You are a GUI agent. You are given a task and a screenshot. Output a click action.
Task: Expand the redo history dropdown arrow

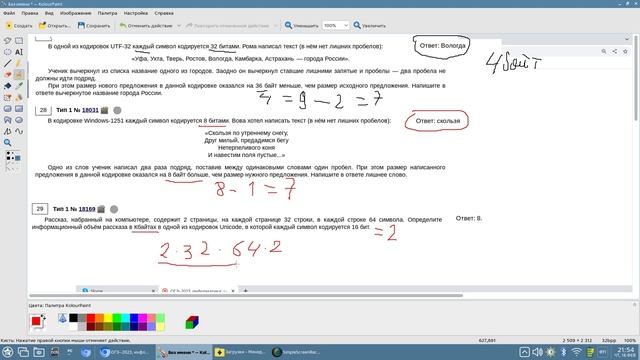[x=276, y=25]
